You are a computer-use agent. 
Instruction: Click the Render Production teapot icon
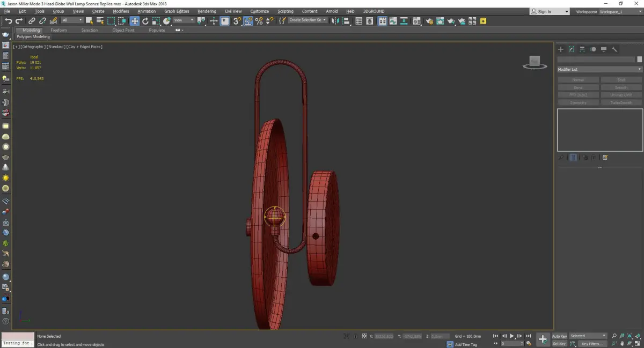(451, 21)
